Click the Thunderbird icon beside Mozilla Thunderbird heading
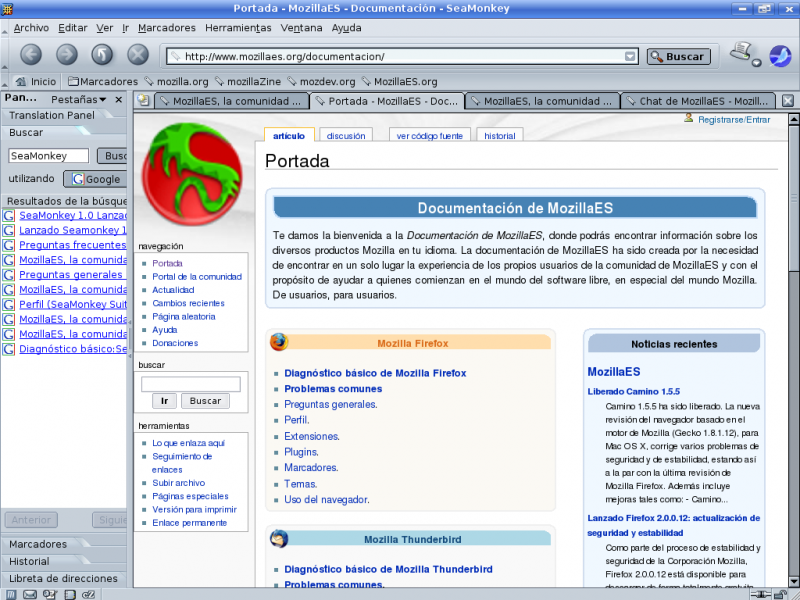The image size is (800, 600). click(x=279, y=538)
